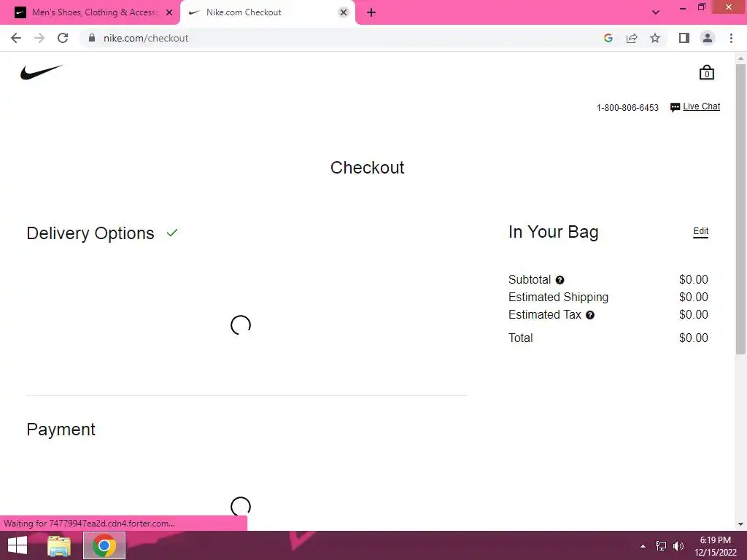
Task: Click the In Your Bag heading
Action: [x=553, y=232]
